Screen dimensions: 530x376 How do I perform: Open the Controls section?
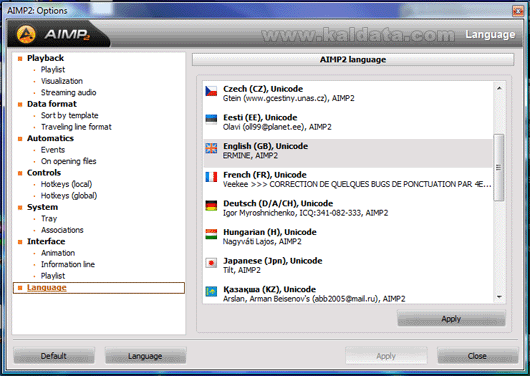coord(44,173)
